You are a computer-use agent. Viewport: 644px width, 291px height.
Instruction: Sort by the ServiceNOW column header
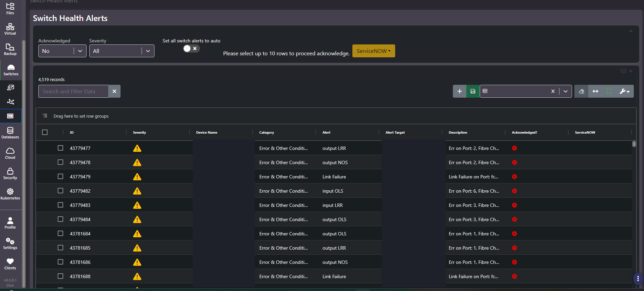pos(585,133)
